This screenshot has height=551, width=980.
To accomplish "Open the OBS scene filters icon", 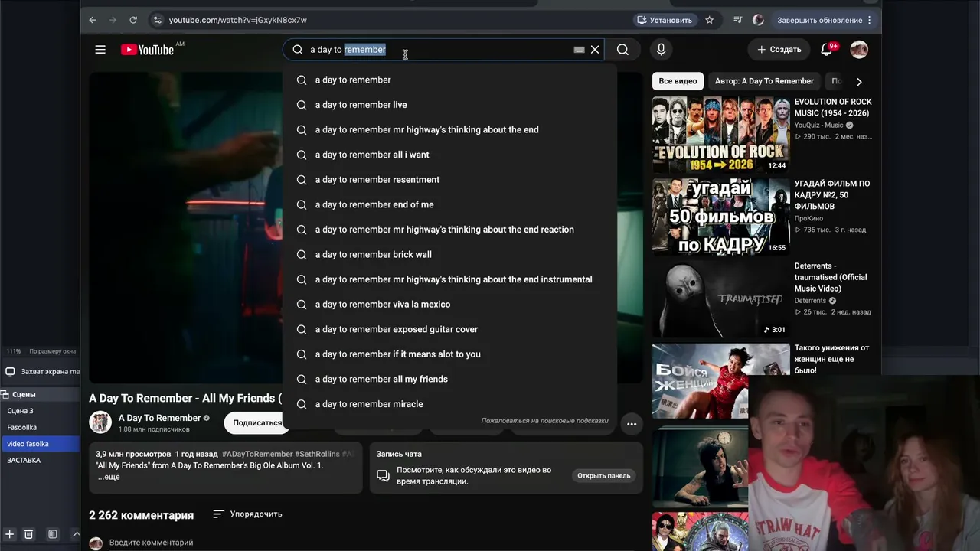I will pyautogui.click(x=53, y=534).
